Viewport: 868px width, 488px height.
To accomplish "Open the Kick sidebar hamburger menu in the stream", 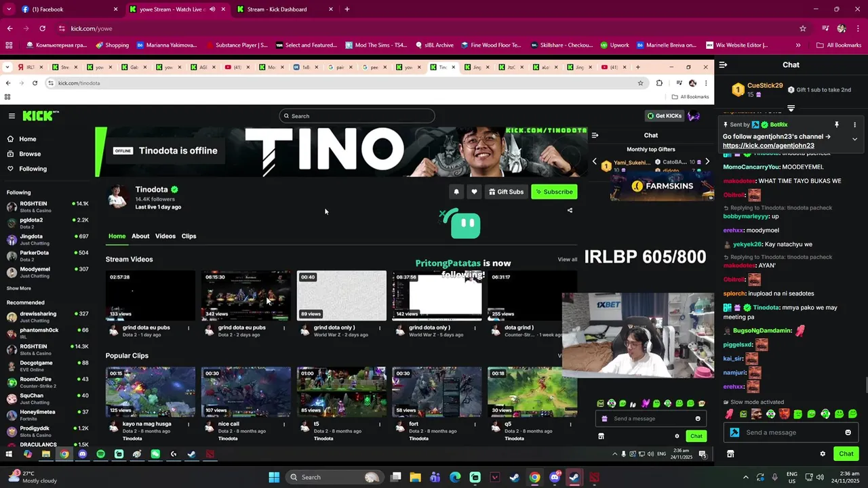I will (12, 116).
